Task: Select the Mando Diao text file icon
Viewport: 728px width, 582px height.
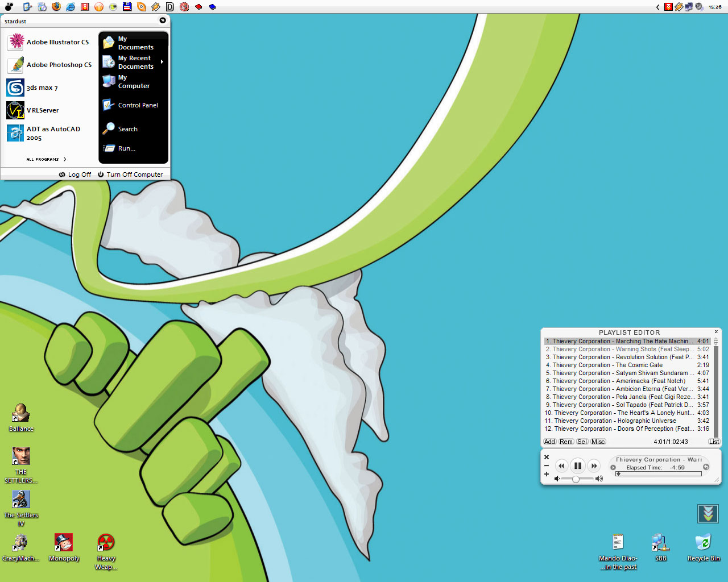Action: 618,551
